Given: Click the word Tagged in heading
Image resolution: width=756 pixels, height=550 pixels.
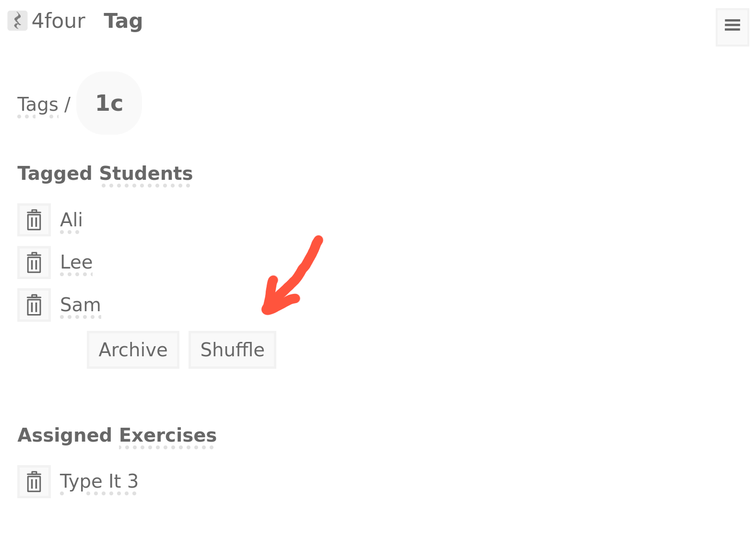Looking at the screenshot, I should click(55, 174).
